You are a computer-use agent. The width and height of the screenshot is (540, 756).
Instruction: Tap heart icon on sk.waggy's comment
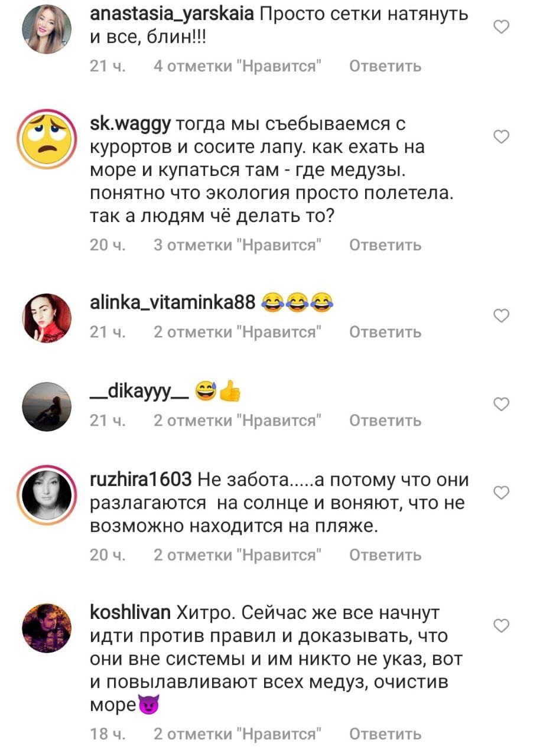point(501,137)
